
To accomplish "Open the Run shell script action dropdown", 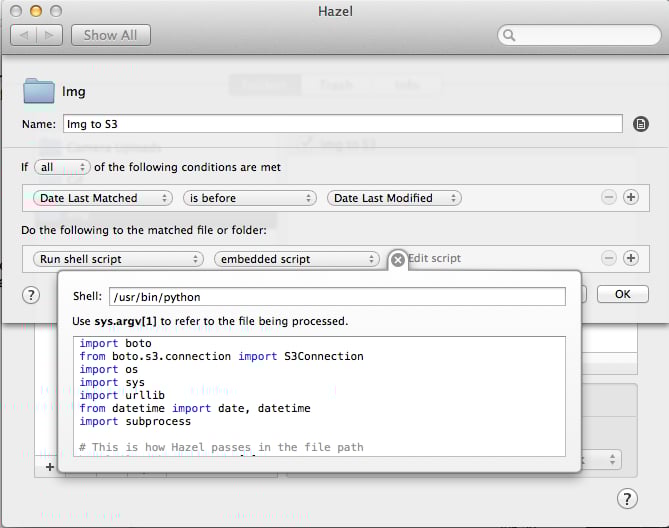I will (118, 259).
